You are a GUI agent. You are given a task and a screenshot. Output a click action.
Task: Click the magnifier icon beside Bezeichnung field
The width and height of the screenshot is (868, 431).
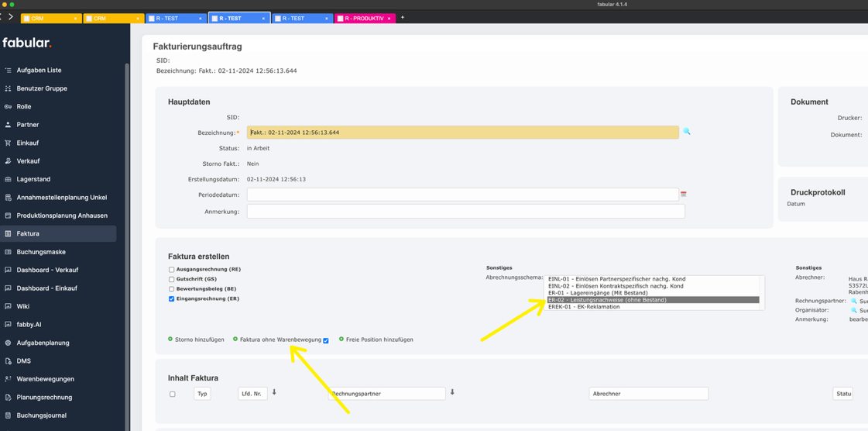click(686, 132)
